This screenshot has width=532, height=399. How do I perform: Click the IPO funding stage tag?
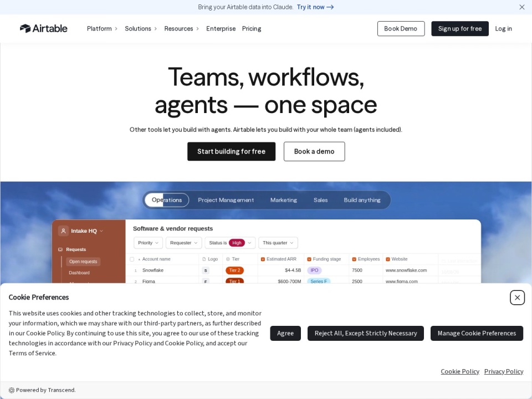(315, 270)
